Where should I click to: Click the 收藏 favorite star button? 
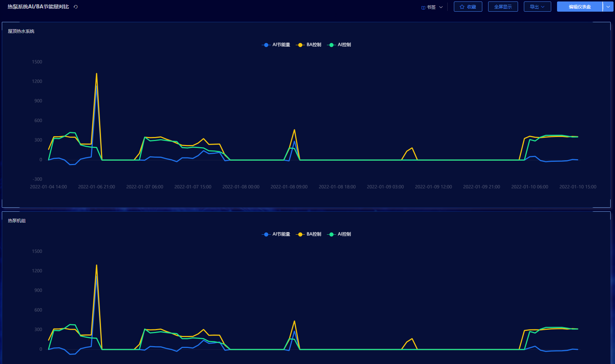pos(468,7)
